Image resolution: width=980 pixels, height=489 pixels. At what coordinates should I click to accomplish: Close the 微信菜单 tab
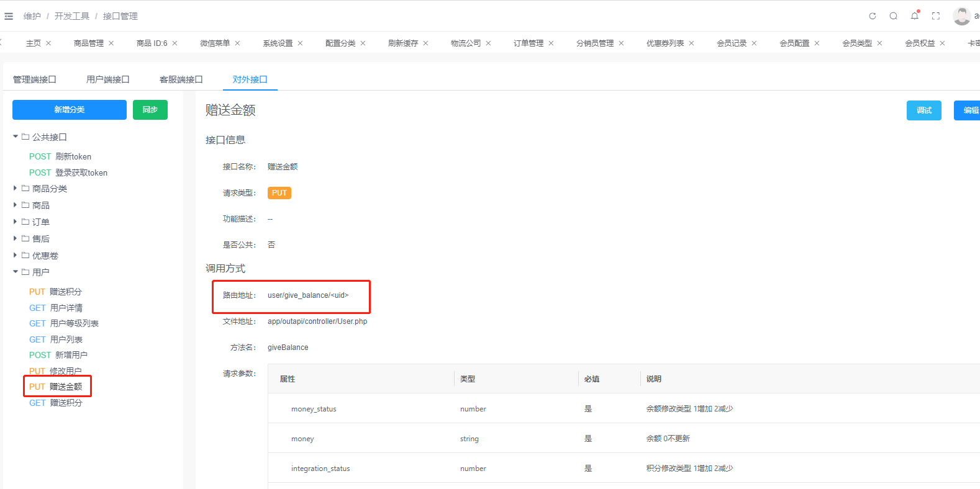pos(237,43)
